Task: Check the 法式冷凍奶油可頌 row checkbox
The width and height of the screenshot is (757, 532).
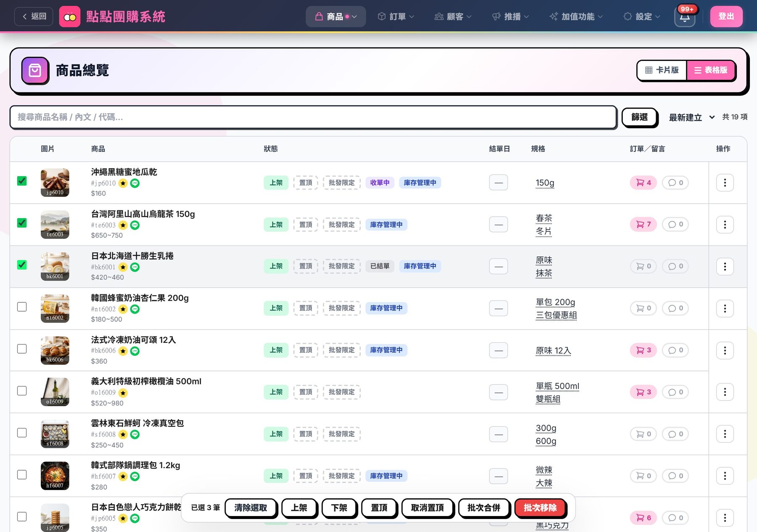Action: (x=22, y=349)
